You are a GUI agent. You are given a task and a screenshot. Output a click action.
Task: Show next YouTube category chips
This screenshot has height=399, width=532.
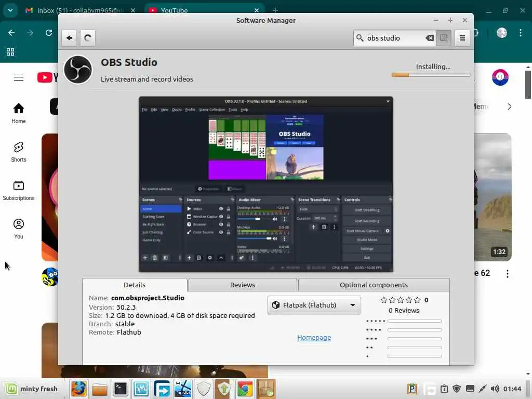click(509, 107)
